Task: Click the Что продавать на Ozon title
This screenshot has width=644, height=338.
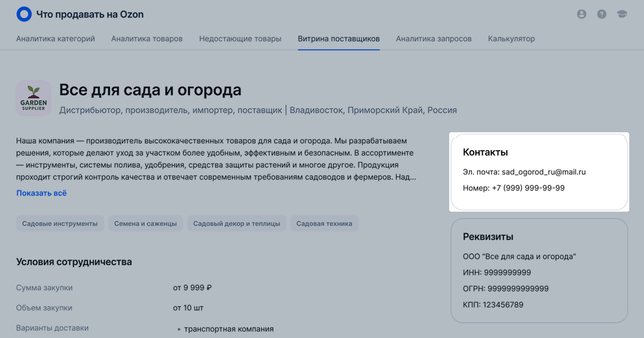Action: pos(90,14)
